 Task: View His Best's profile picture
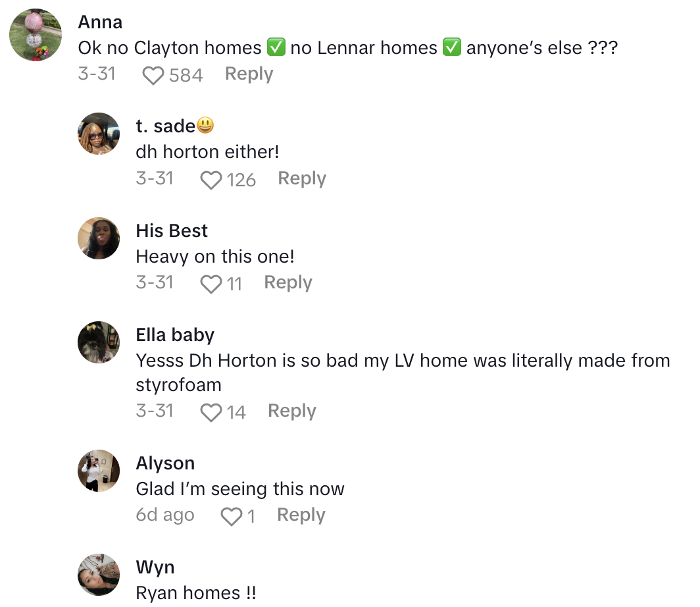click(99, 238)
